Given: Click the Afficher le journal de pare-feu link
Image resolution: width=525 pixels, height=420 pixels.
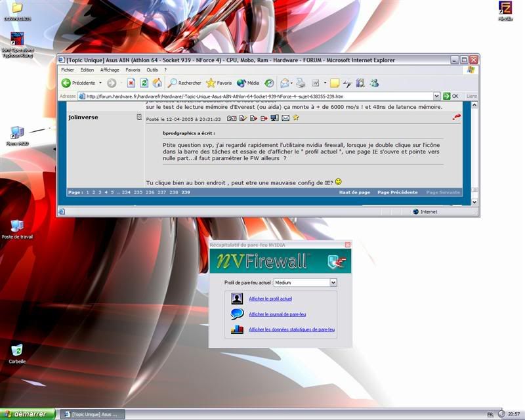Looking at the screenshot, I should click(x=277, y=314).
